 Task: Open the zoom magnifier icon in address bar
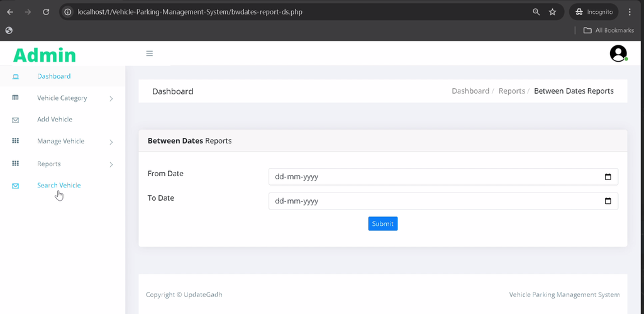point(536,12)
